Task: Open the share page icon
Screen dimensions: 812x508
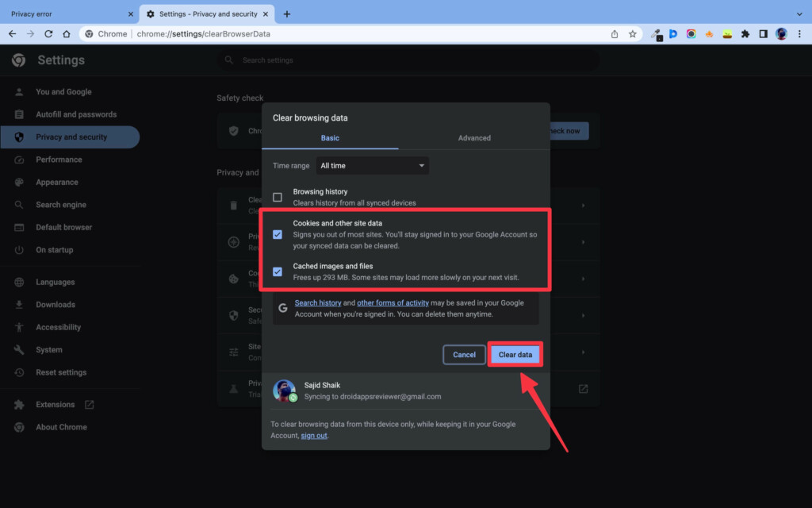Action: pyautogui.click(x=615, y=34)
